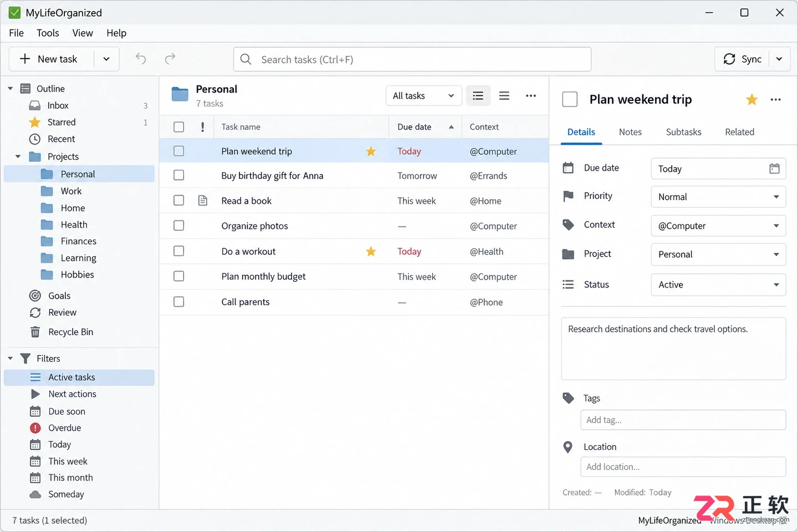
Task: Open the All tasks filter dropdown
Action: [x=423, y=96]
